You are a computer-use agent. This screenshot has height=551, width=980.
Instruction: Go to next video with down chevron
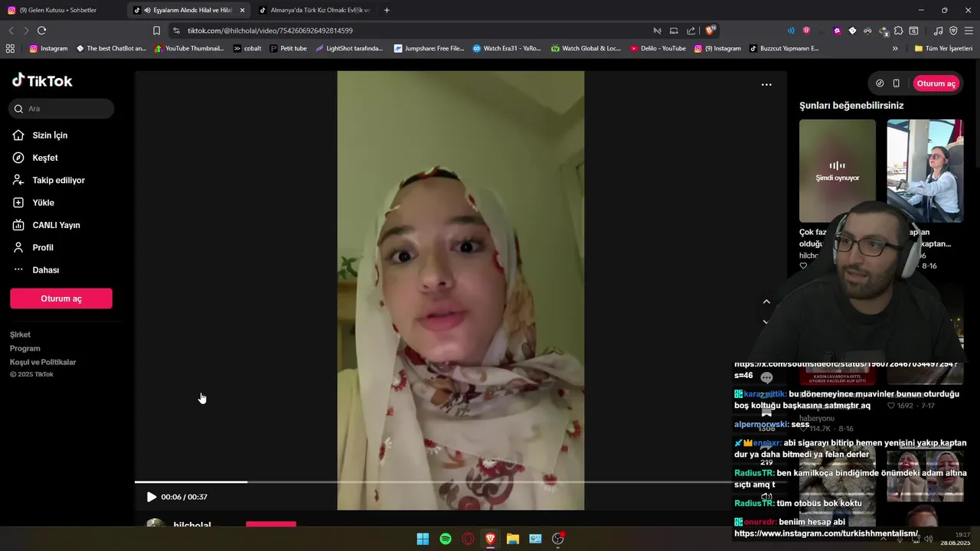click(766, 322)
